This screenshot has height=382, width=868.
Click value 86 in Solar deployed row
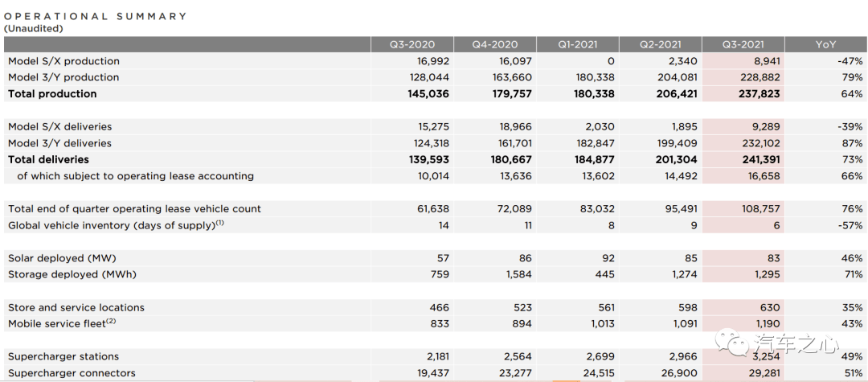point(526,258)
